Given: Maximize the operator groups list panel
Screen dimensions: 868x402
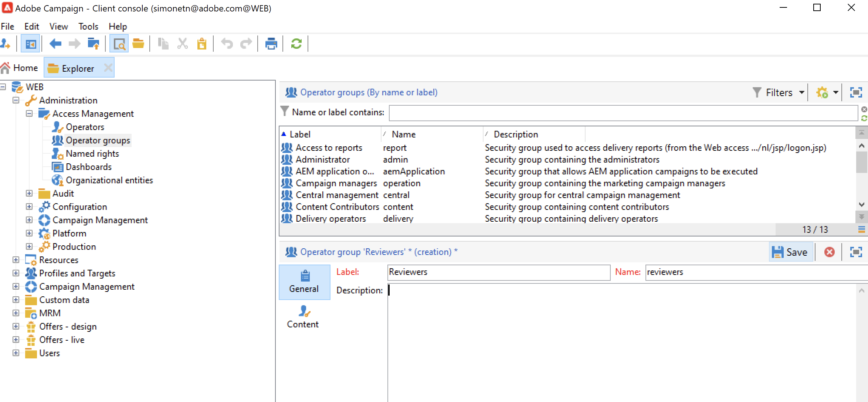Looking at the screenshot, I should (856, 92).
